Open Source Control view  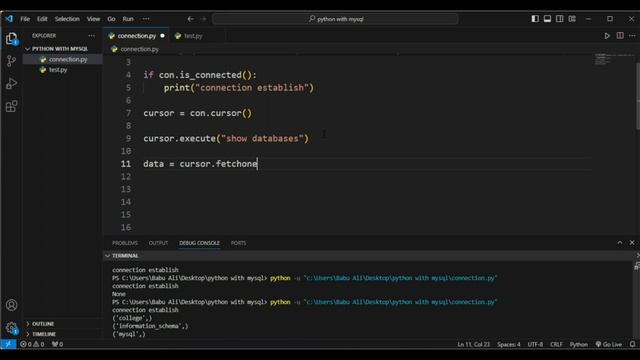point(11,61)
